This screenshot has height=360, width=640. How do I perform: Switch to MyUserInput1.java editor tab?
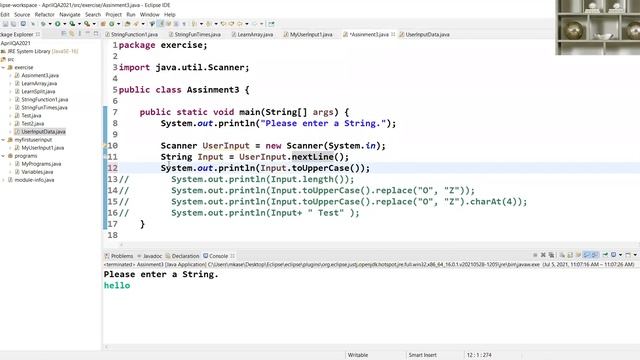[308, 35]
